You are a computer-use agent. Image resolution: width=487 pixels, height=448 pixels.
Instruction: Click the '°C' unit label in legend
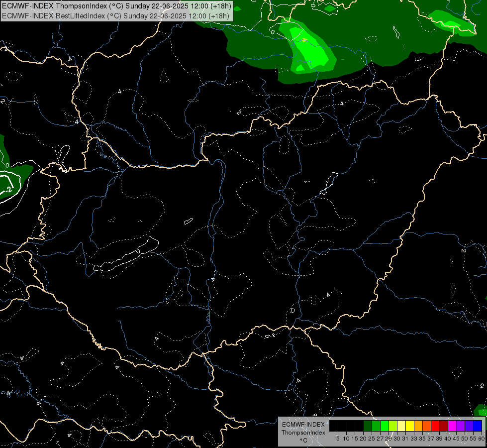point(304,441)
